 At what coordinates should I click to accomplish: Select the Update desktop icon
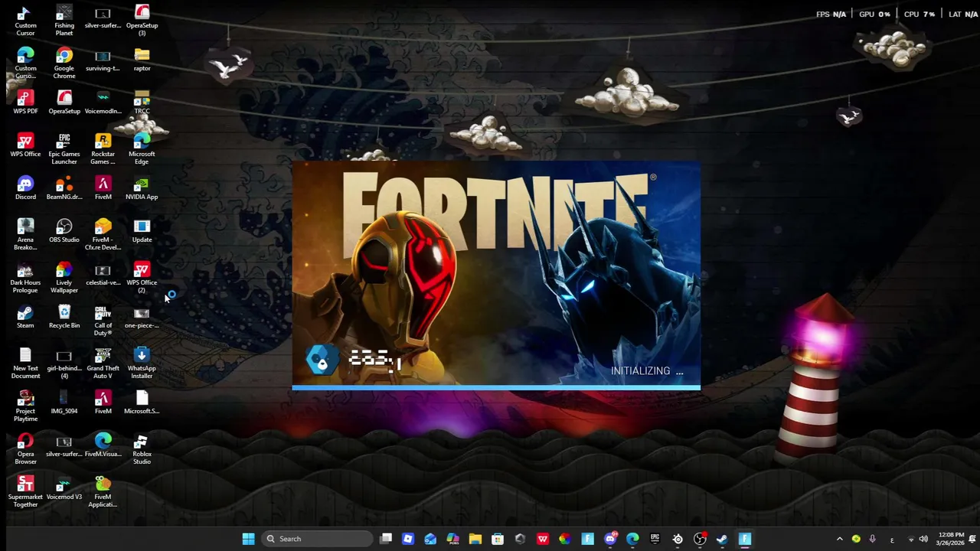click(142, 231)
